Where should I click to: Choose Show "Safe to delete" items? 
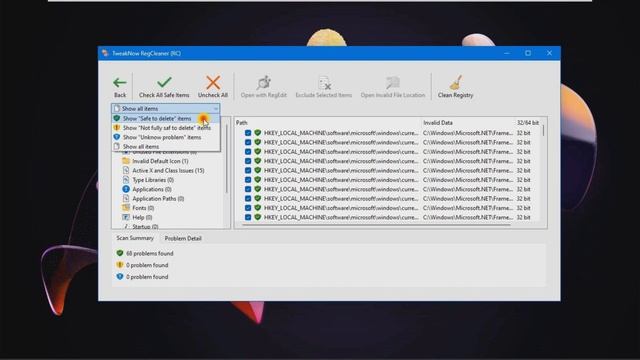166,118
